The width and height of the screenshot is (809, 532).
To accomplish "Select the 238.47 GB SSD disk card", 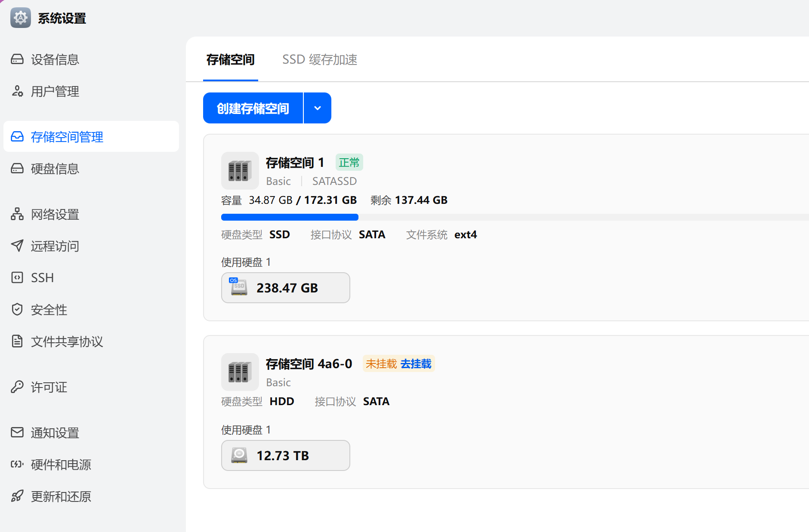I will click(x=285, y=288).
